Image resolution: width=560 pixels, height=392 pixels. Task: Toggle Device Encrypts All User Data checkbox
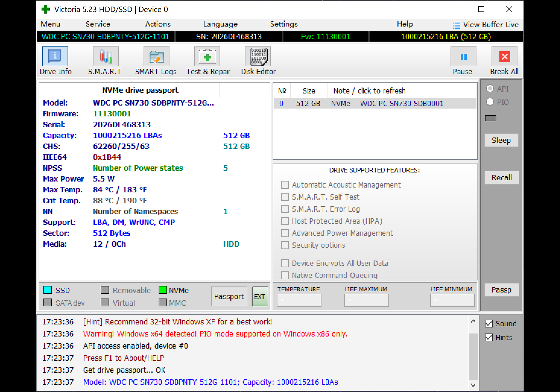(285, 263)
